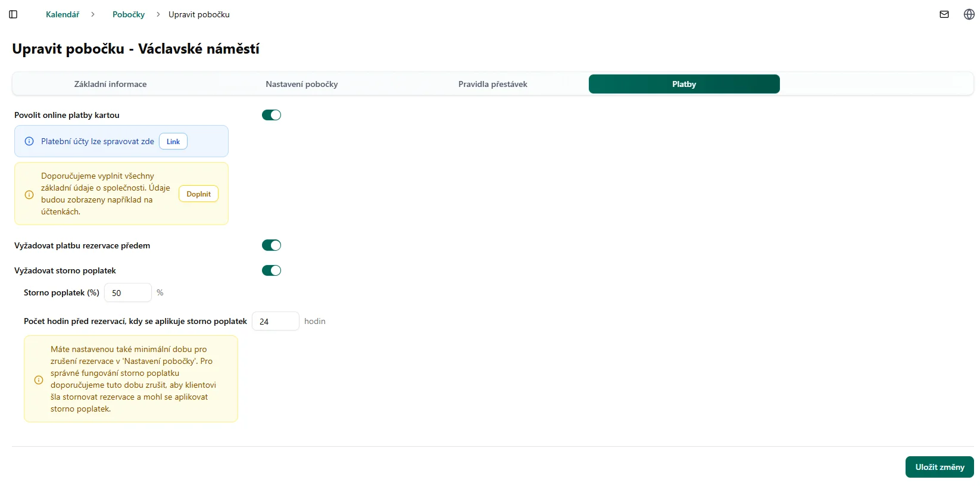
Task: Turn off require prepayment toggle
Action: click(271, 245)
